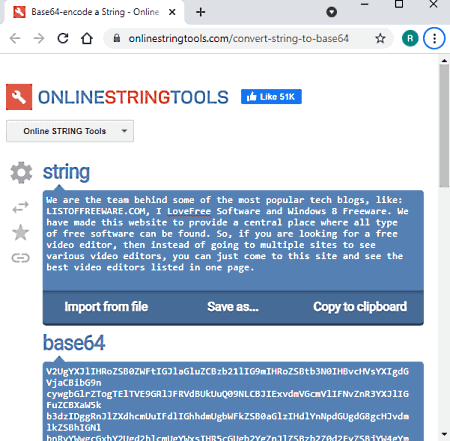Reload the page with the refresh icon
This screenshot has width=450, height=441.
(x=63, y=39)
